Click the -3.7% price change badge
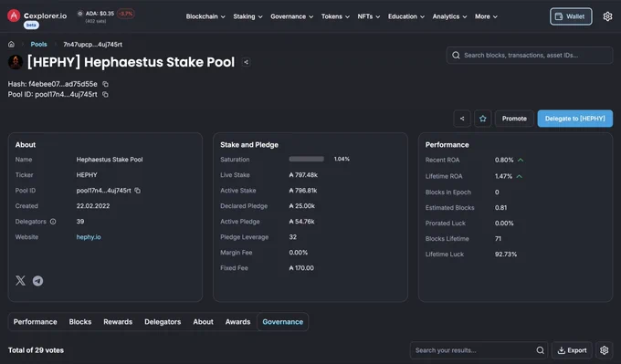 (125, 14)
